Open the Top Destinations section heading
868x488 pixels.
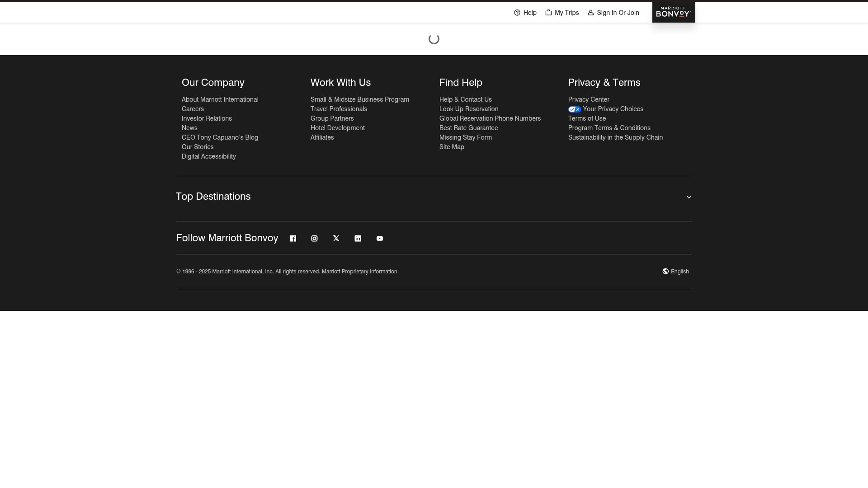click(213, 197)
